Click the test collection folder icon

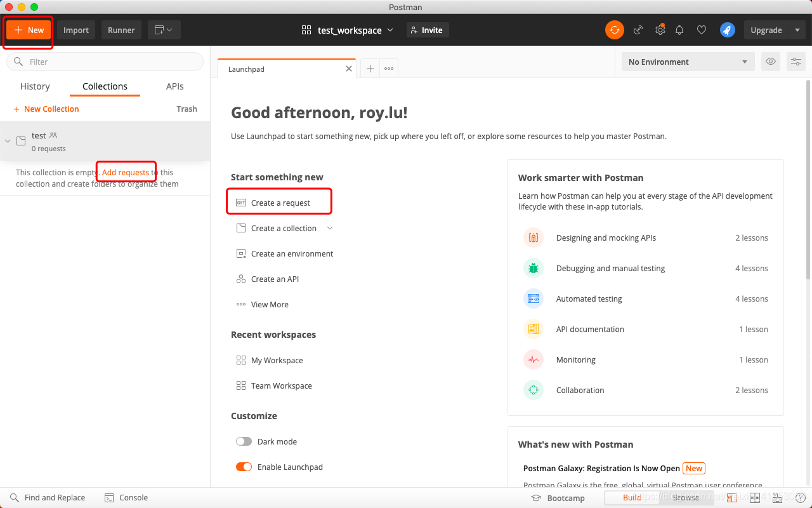pyautogui.click(x=21, y=141)
